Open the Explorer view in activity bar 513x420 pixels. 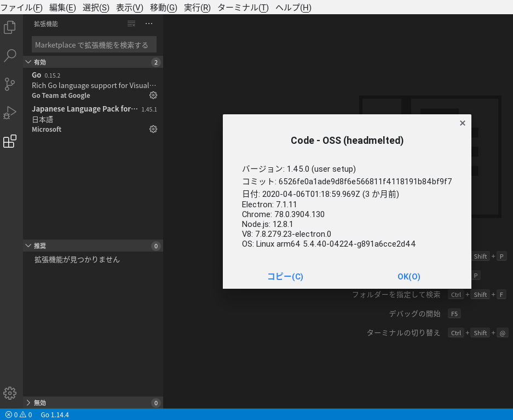click(10, 27)
